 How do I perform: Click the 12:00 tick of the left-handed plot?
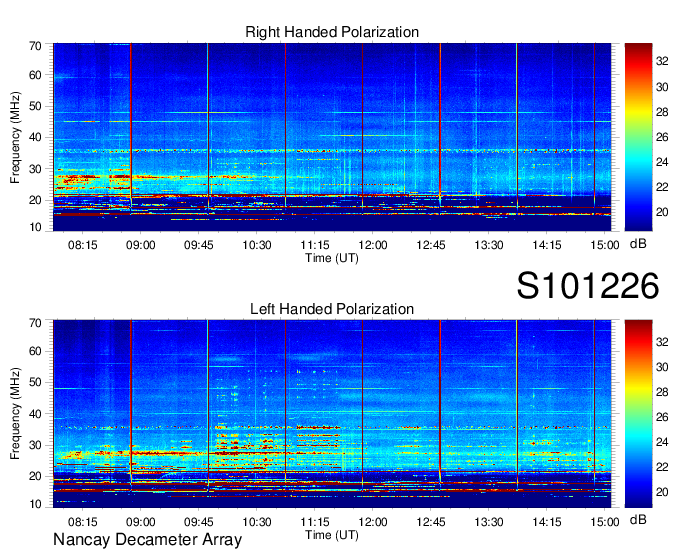(373, 522)
